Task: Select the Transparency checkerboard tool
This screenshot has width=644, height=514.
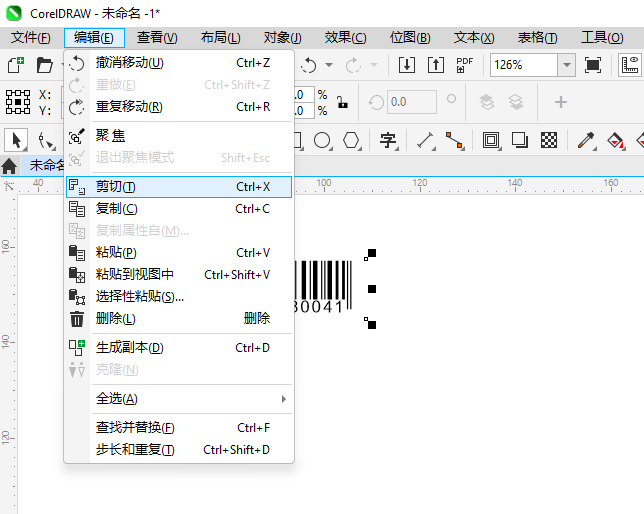Action: (549, 141)
